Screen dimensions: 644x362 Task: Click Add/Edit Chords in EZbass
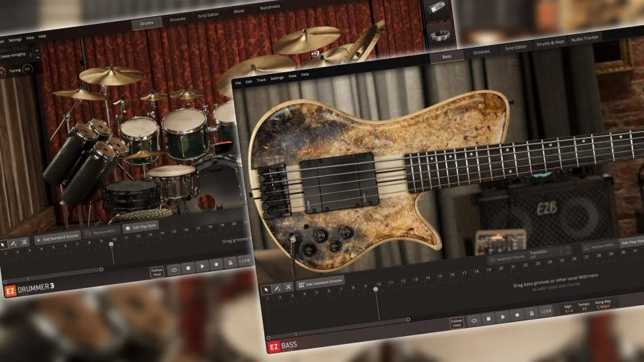point(507,259)
